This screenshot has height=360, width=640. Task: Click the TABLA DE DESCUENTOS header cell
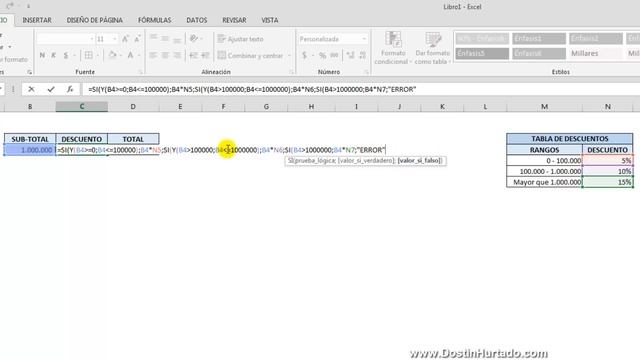(570, 139)
